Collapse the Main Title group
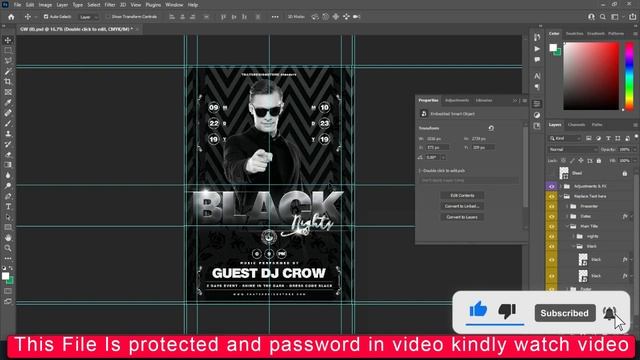 coord(567,227)
